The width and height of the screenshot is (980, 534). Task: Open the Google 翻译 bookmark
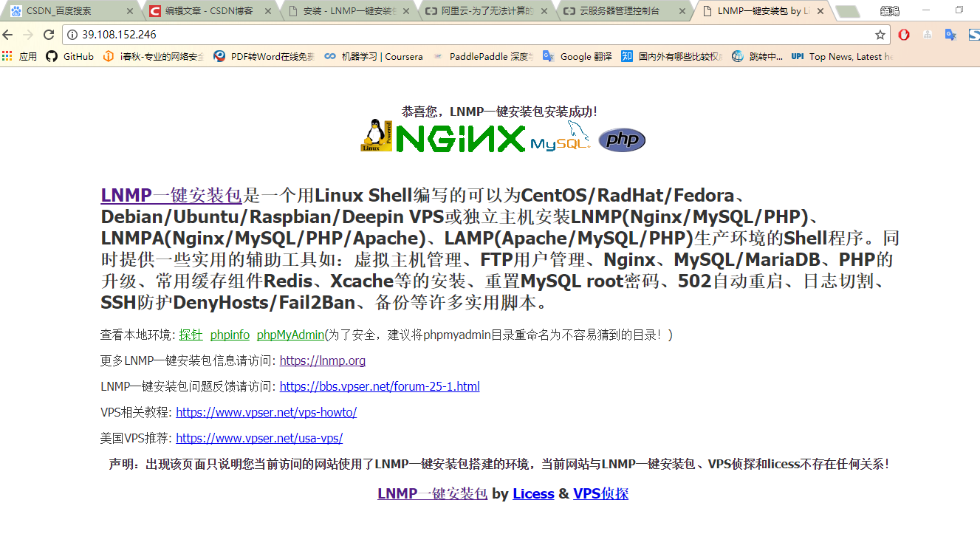577,56
